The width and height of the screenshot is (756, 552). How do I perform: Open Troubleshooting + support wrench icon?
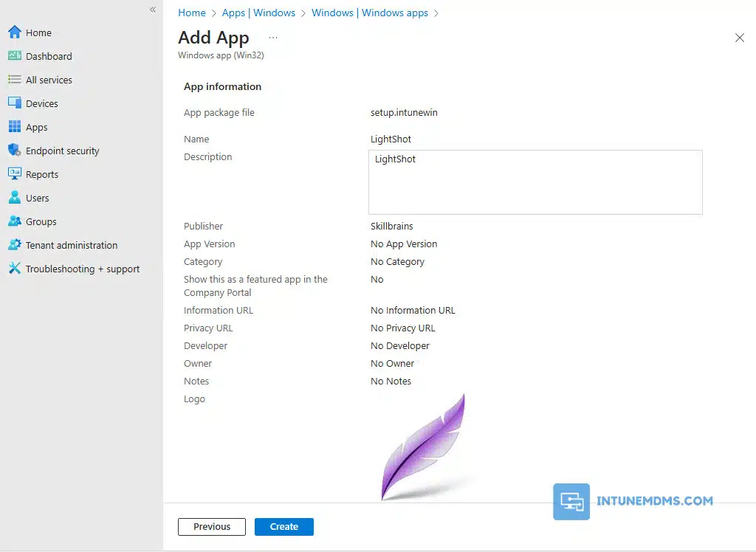click(14, 269)
